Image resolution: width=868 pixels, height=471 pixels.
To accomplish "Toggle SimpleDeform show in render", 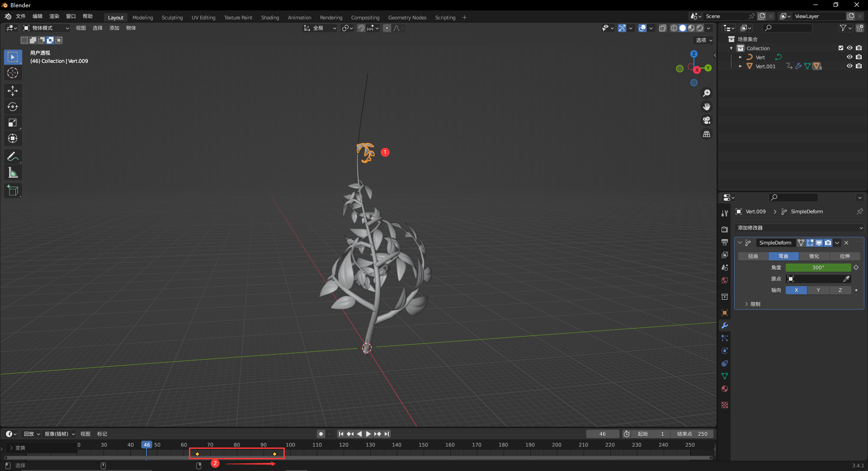I will click(x=828, y=243).
